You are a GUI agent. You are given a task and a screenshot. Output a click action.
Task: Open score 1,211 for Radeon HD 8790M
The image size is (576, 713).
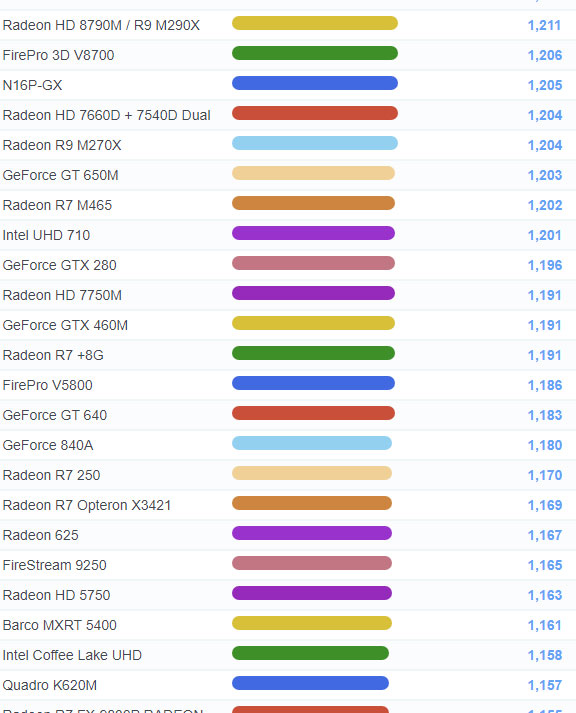pyautogui.click(x=544, y=25)
